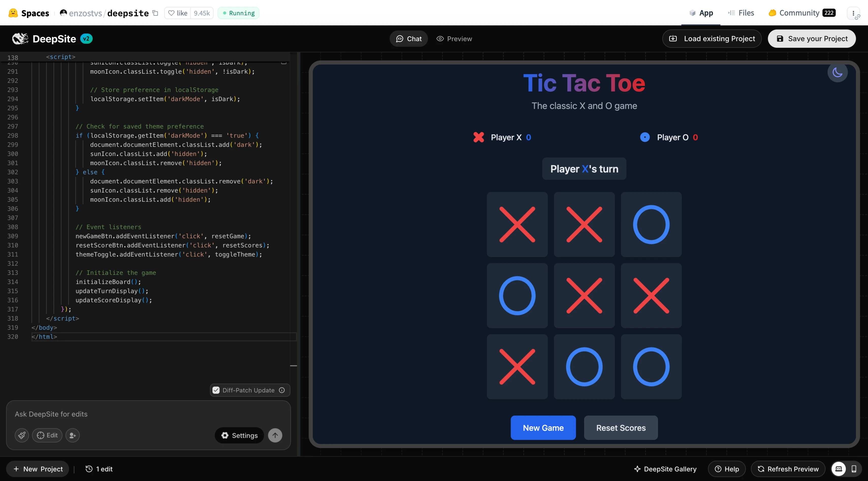
Task: Switch to the Preview view
Action: 454,39
